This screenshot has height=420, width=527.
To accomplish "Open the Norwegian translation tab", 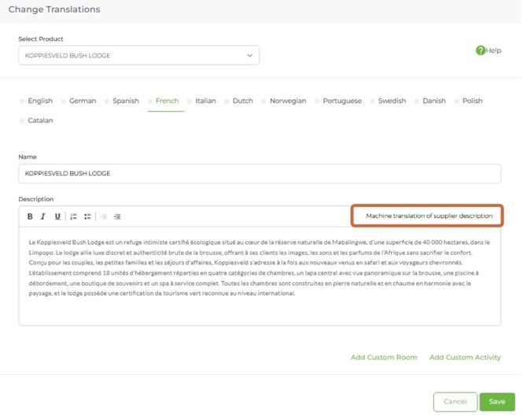I will (x=288, y=101).
